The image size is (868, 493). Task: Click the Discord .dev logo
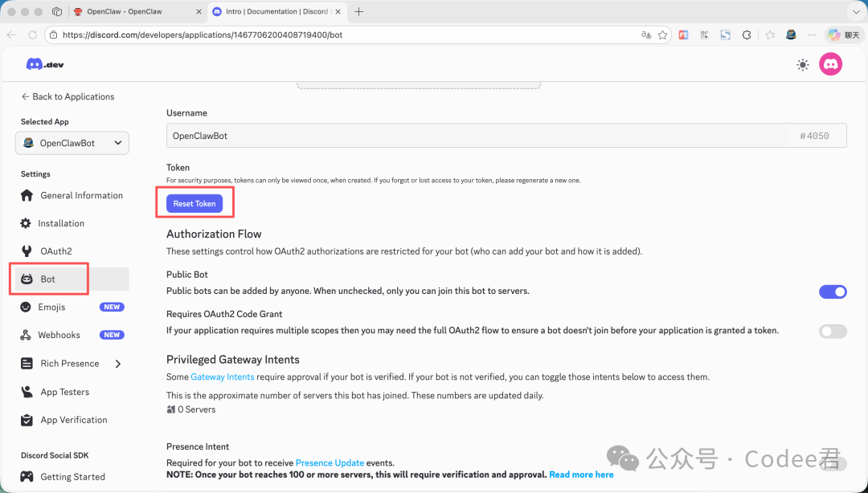[45, 64]
